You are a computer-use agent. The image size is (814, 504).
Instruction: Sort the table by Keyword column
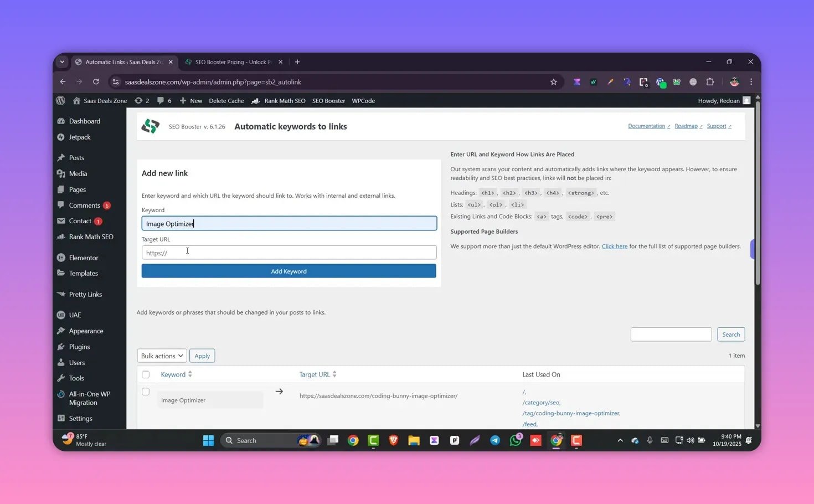coord(173,374)
